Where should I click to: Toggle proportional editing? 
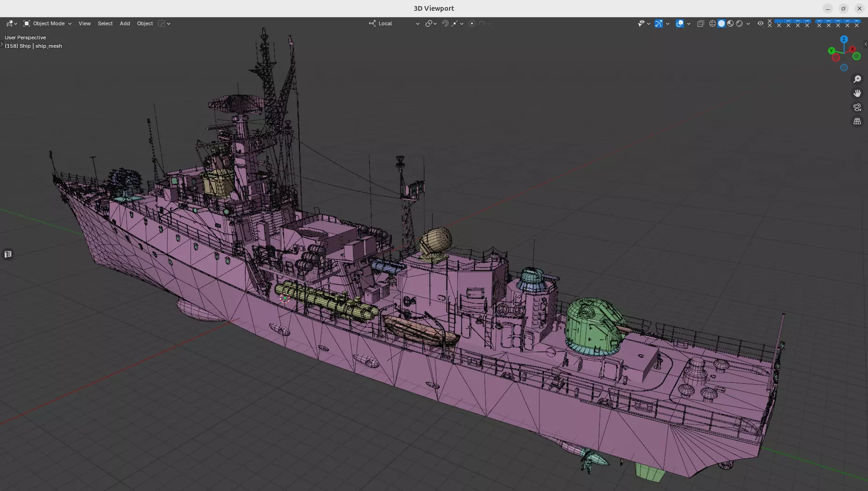point(472,23)
